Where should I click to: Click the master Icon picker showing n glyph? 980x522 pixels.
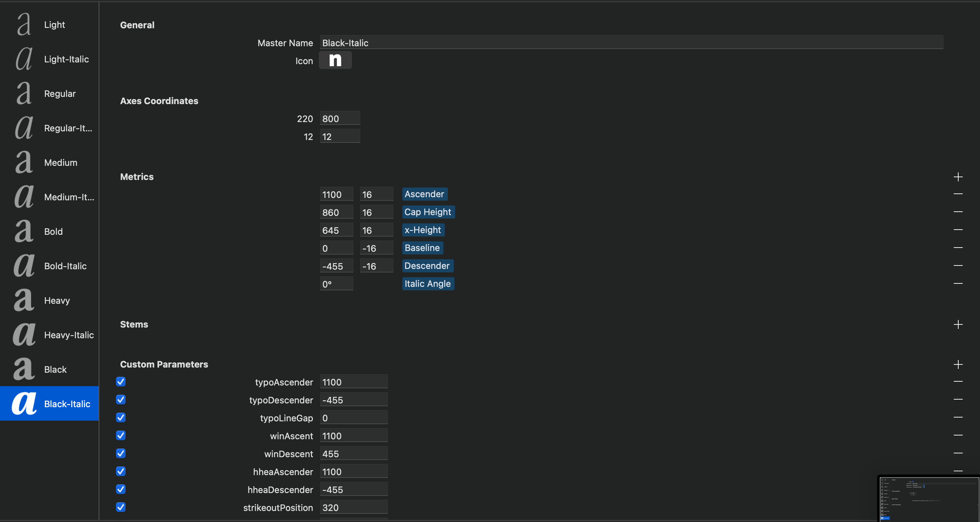[335, 60]
